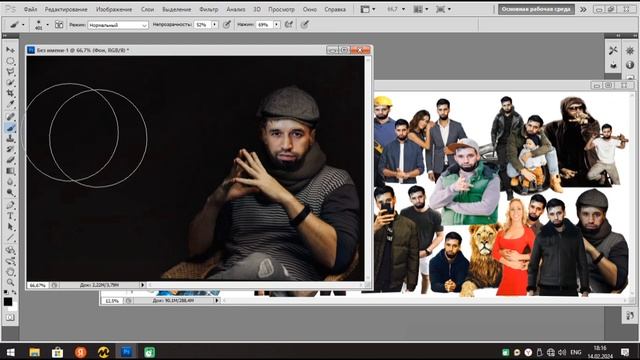Select the Brush tool in toolbox

click(x=10, y=128)
